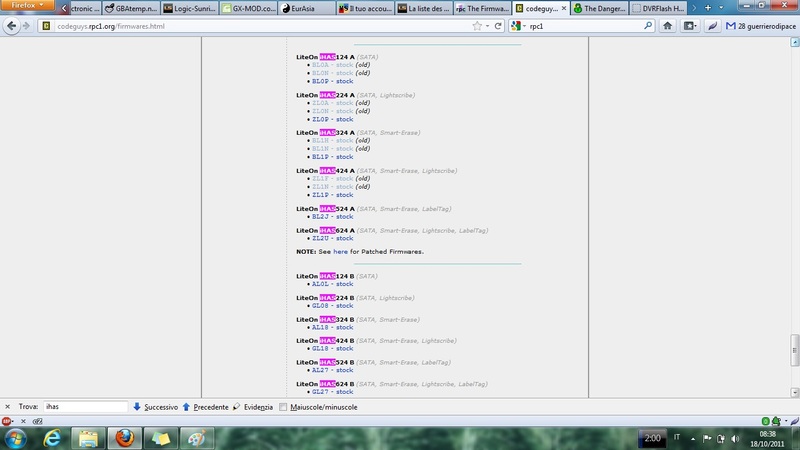Click the bookmark star in the address bar
800x450 pixels.
click(477, 26)
